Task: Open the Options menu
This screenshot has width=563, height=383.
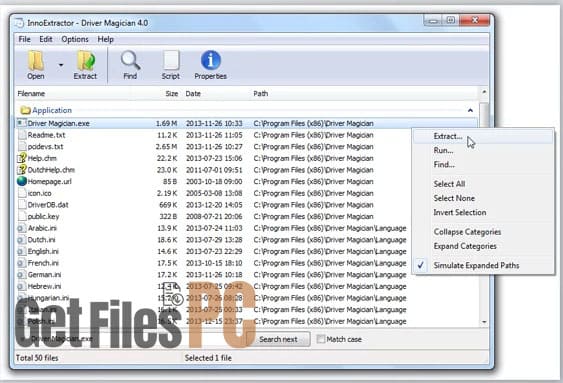Action: point(75,39)
